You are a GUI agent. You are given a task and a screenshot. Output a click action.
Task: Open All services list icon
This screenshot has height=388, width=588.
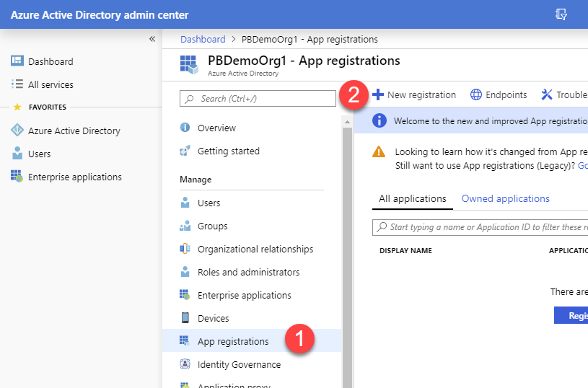(x=17, y=84)
